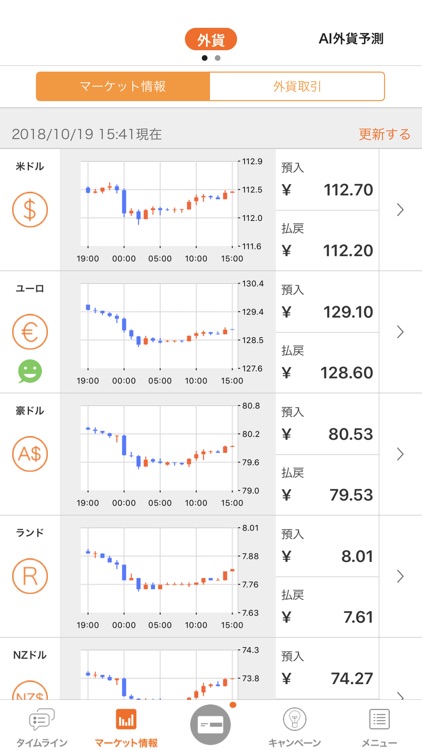This screenshot has width=422, height=750.
Task: Select the 外貨 tab pill
Action: click(211, 40)
